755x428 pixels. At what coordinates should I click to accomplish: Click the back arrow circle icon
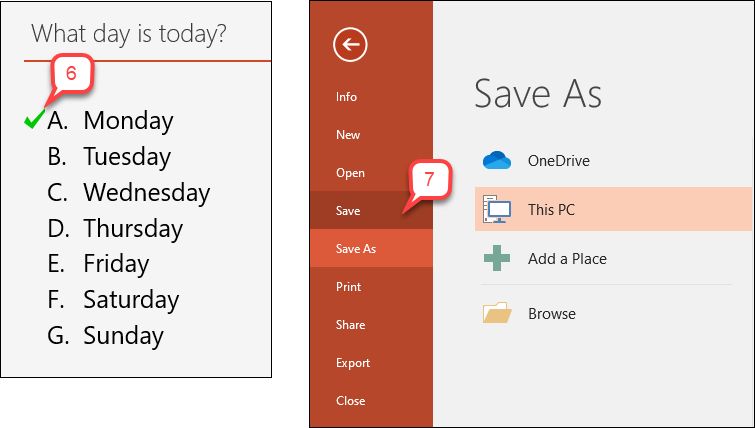350,45
